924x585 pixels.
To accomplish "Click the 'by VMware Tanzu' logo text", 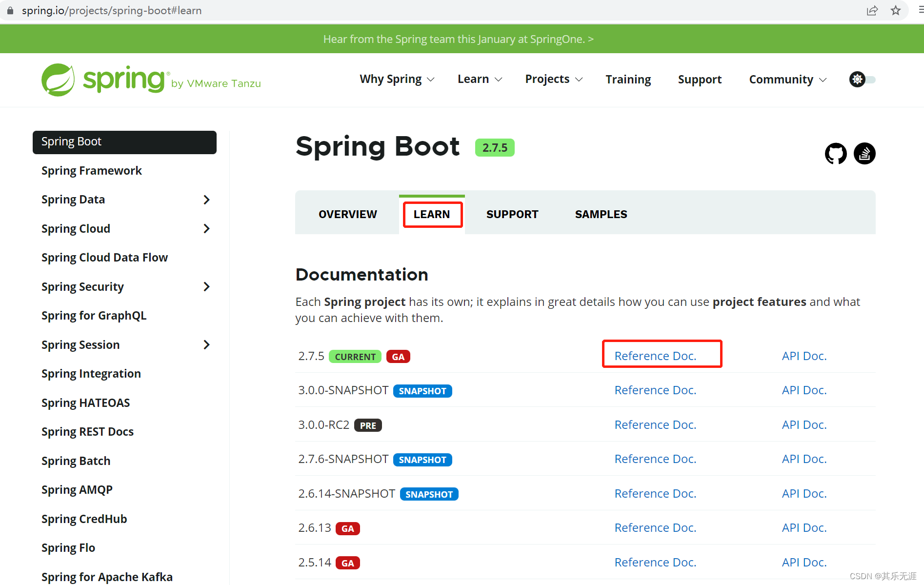I will point(216,83).
